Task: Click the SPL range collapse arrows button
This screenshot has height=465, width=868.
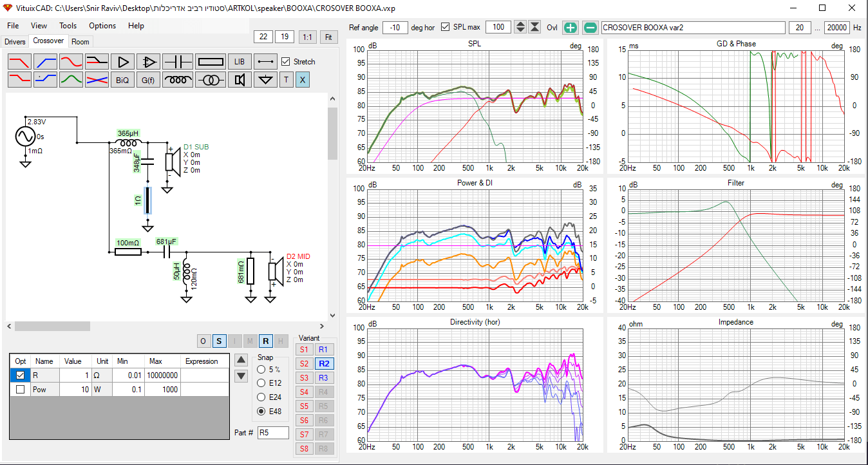Action: click(535, 27)
